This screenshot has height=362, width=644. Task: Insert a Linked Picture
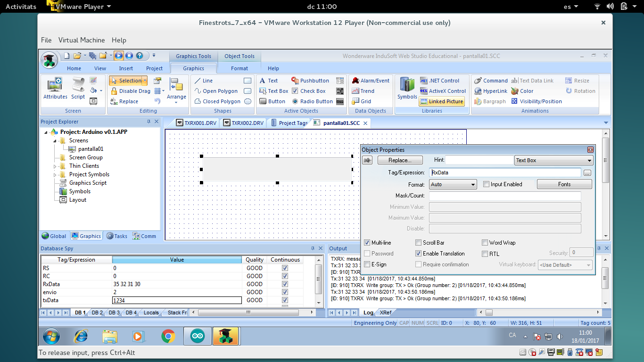pos(441,101)
